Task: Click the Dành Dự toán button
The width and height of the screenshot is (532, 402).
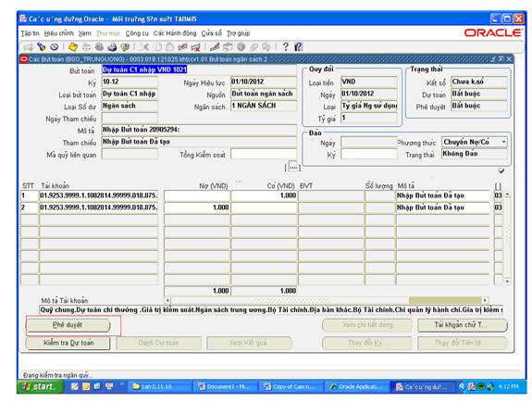Action: pyautogui.click(x=158, y=343)
